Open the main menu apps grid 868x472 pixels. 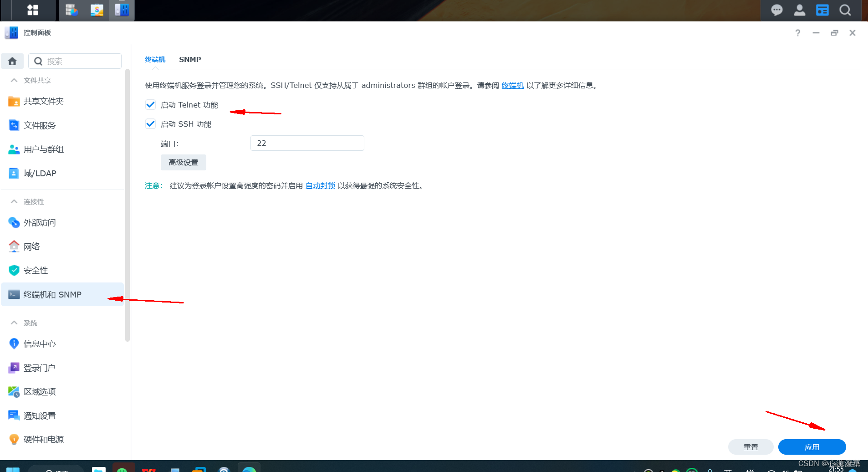click(32, 10)
